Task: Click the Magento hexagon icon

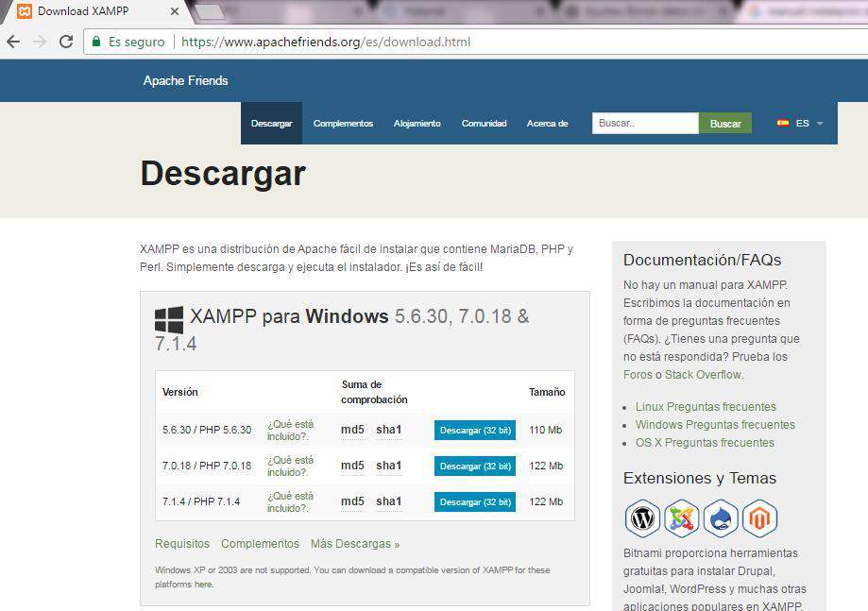Action: pyautogui.click(x=760, y=518)
